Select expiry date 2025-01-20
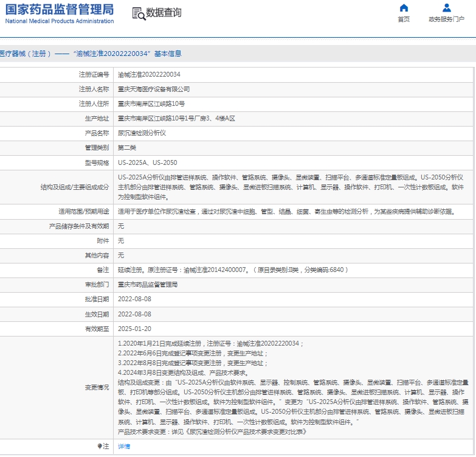 (134, 329)
